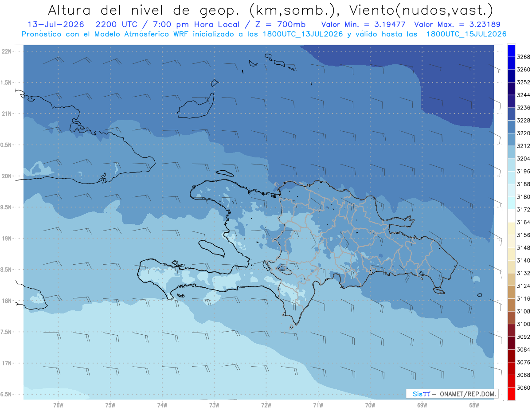Click the '1800UTC_13JUL2026' initialization timestamp
The height and width of the screenshot is (411, 532).
[x=303, y=34]
